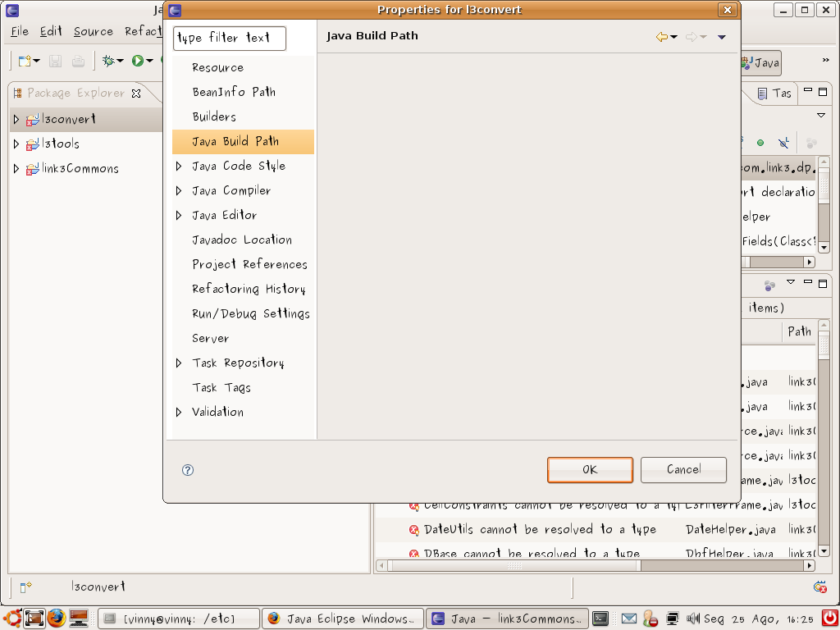Image resolution: width=840 pixels, height=630 pixels.
Task: Open the Source menu
Action: coord(94,32)
